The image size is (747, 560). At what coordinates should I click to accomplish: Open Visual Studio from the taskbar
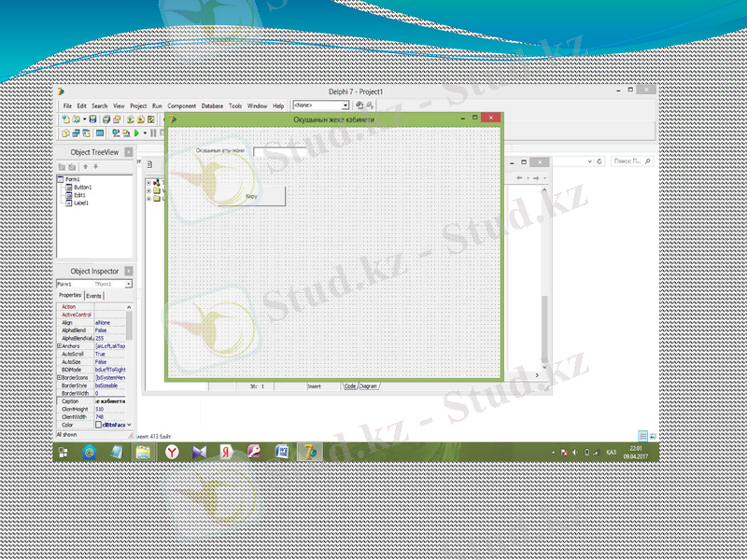coord(199,452)
